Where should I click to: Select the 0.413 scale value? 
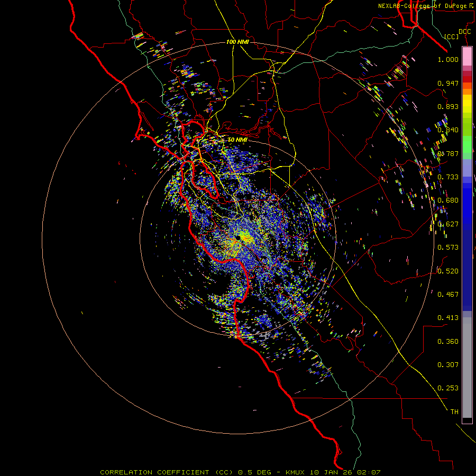pos(448,318)
